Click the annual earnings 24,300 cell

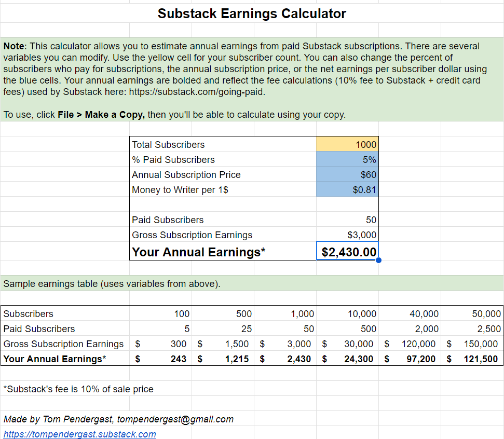pyautogui.click(x=347, y=359)
